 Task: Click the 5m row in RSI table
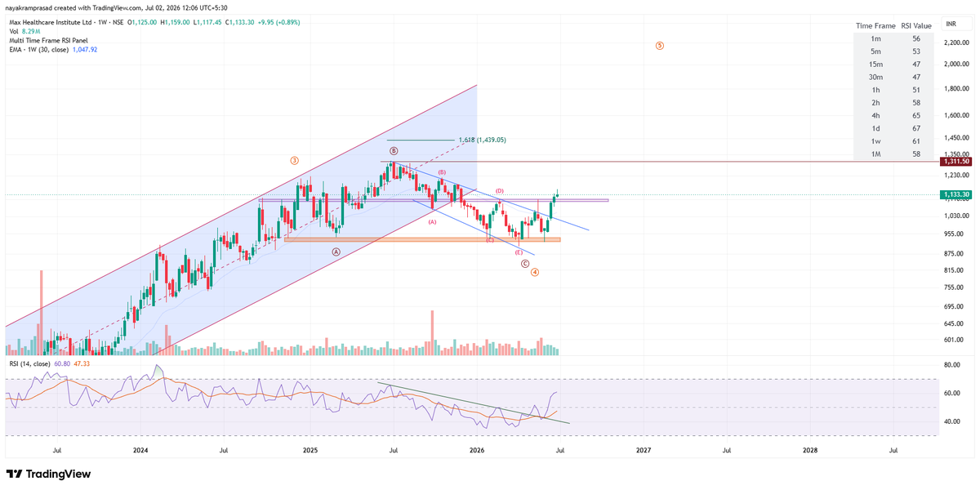893,51
